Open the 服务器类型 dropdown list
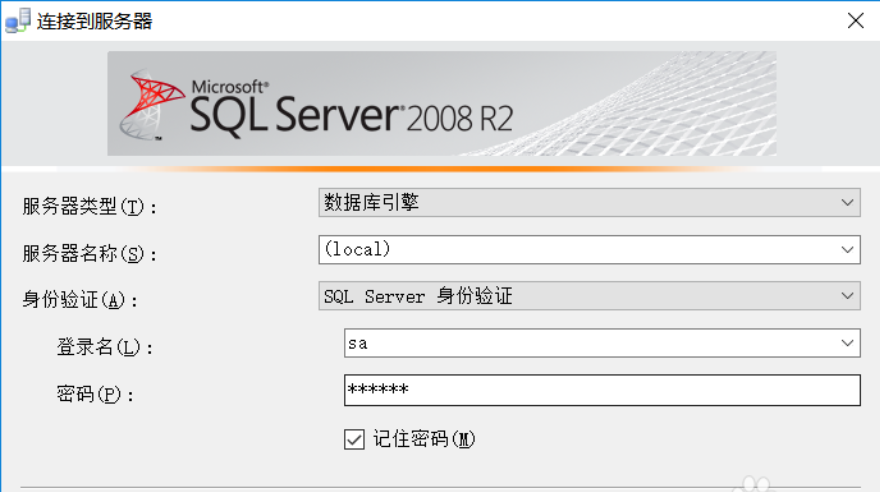This screenshot has width=880, height=492. pyautogui.click(x=589, y=203)
